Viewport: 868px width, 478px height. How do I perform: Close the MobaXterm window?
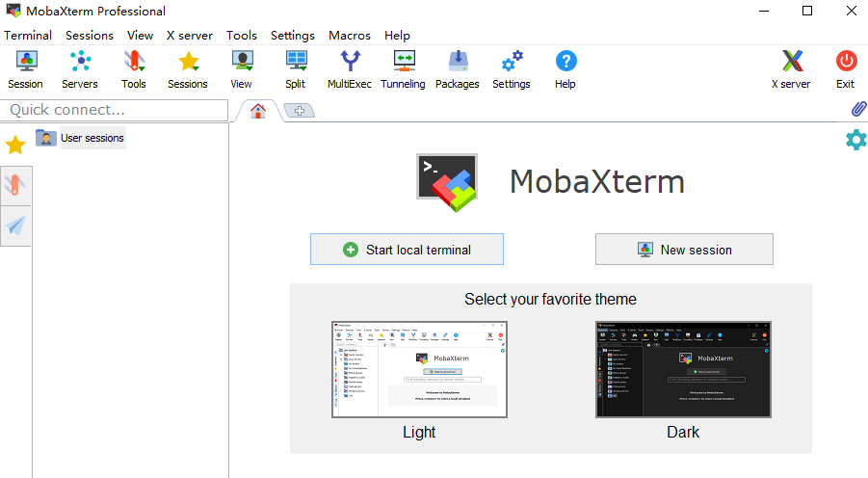(x=852, y=11)
